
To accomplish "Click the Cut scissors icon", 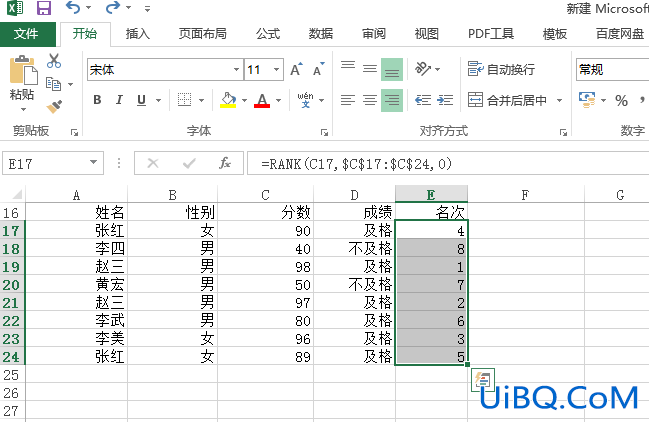I will pos(54,61).
